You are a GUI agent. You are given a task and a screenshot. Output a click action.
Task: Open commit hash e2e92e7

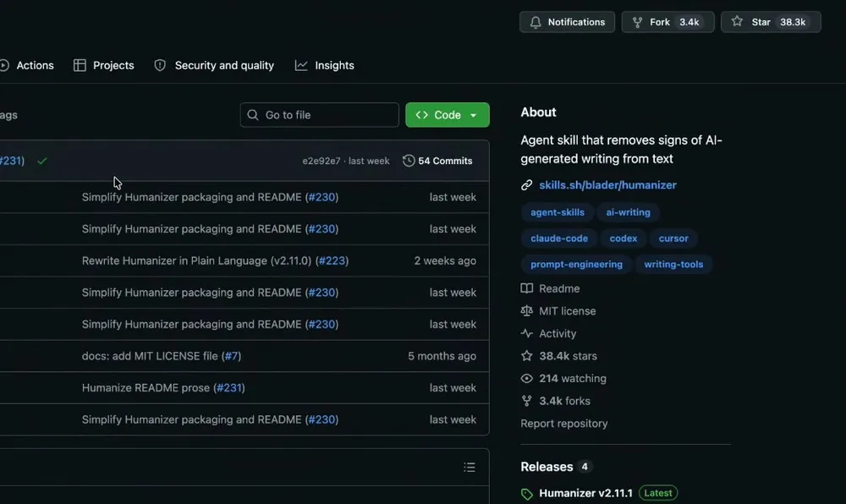321,161
